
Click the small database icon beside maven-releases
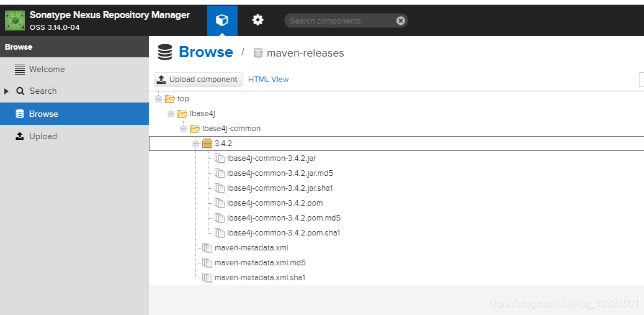[258, 53]
